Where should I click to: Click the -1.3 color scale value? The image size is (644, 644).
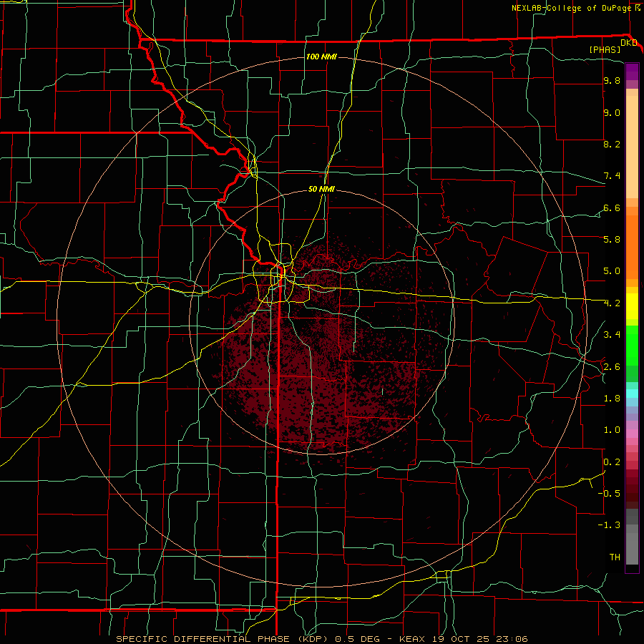point(609,525)
